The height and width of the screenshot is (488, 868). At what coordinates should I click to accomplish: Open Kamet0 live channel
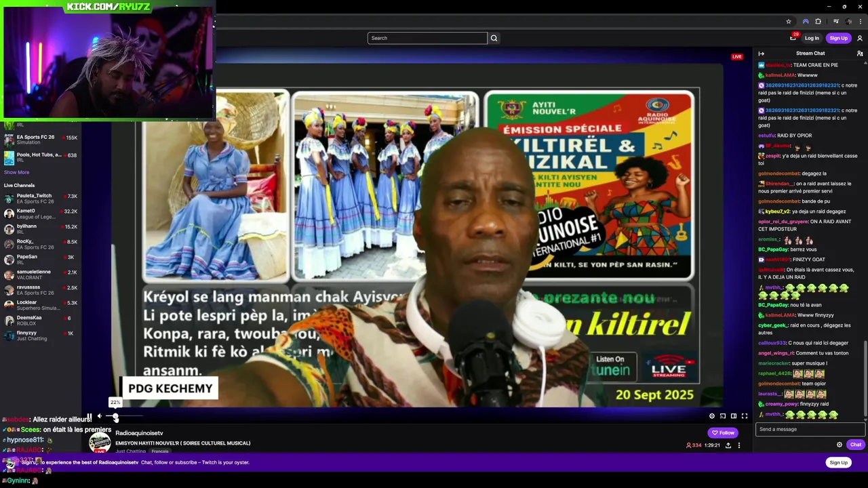(x=41, y=213)
